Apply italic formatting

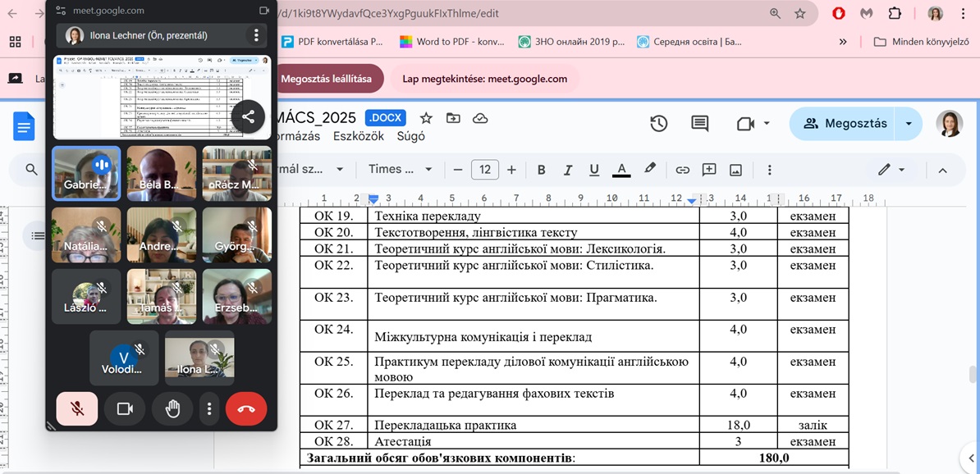point(567,170)
